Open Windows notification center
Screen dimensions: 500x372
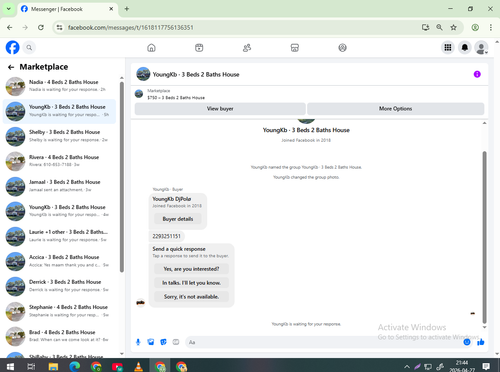click(x=486, y=367)
